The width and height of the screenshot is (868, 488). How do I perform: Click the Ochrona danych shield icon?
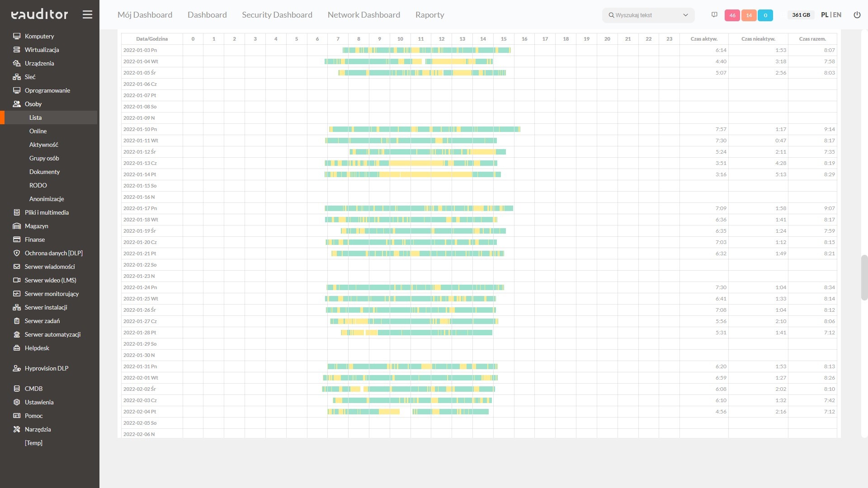coord(17,253)
